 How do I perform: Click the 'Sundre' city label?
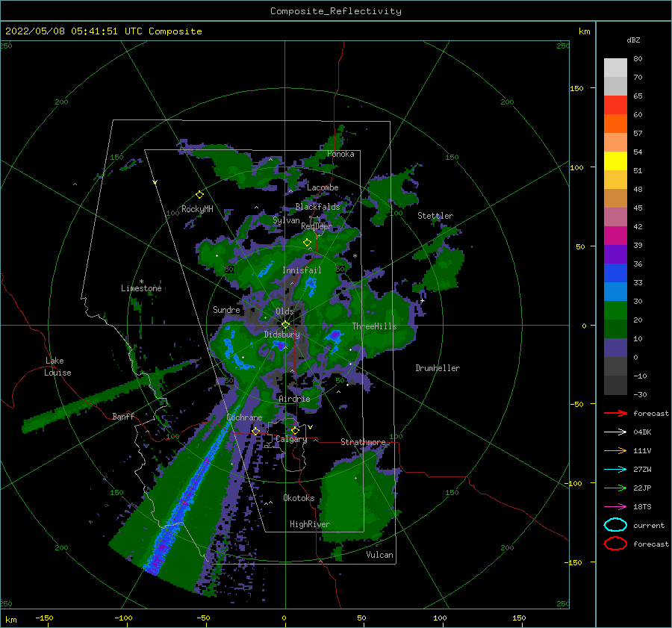point(226,309)
